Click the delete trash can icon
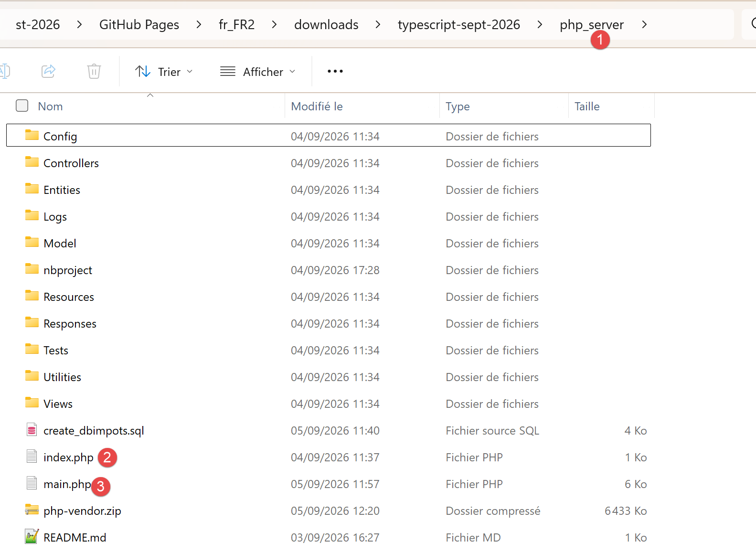The width and height of the screenshot is (756, 553). (94, 71)
